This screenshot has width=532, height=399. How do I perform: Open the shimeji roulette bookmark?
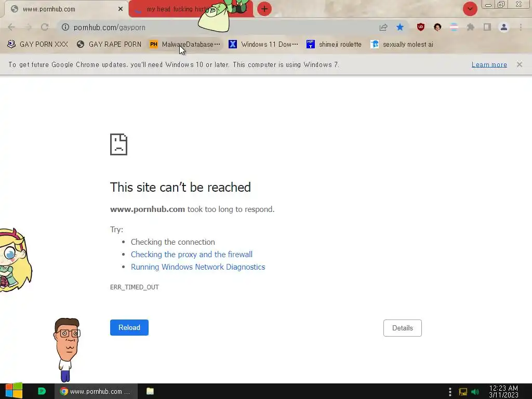pos(334,45)
